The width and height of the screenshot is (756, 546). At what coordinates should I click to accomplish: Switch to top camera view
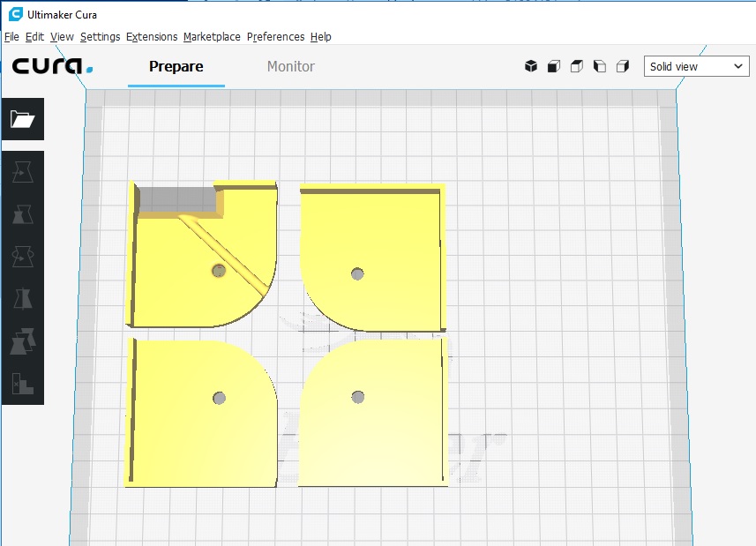[x=577, y=66]
